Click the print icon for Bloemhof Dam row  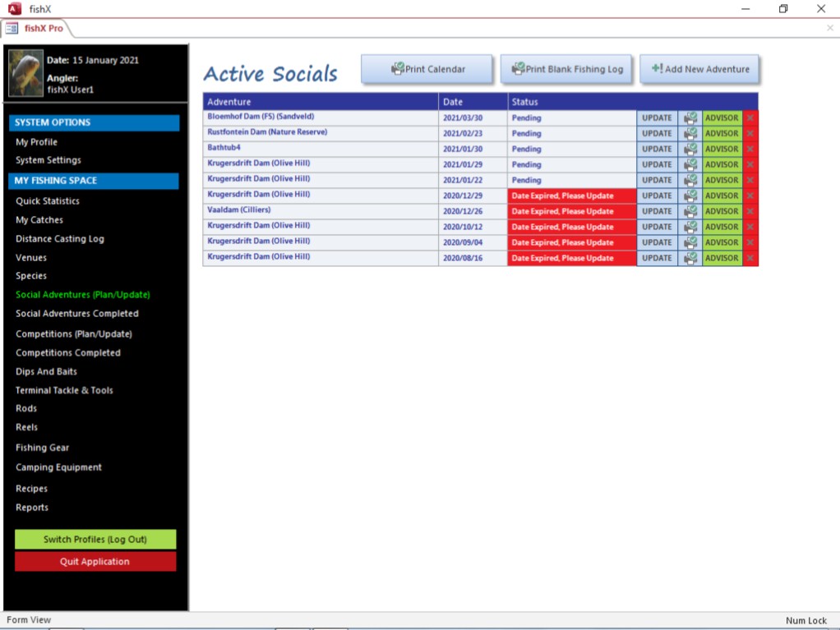pos(690,117)
